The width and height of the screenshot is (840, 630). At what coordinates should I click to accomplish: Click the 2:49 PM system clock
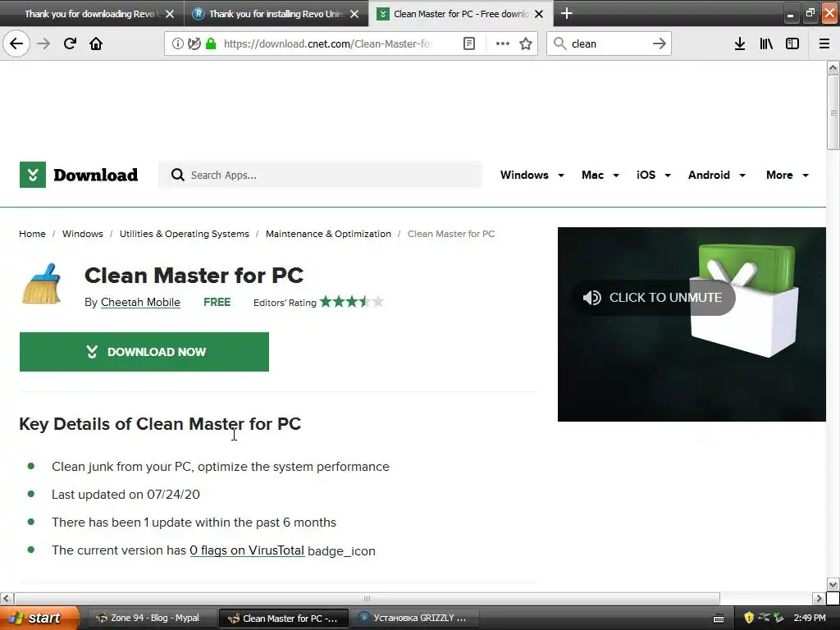coord(810,618)
